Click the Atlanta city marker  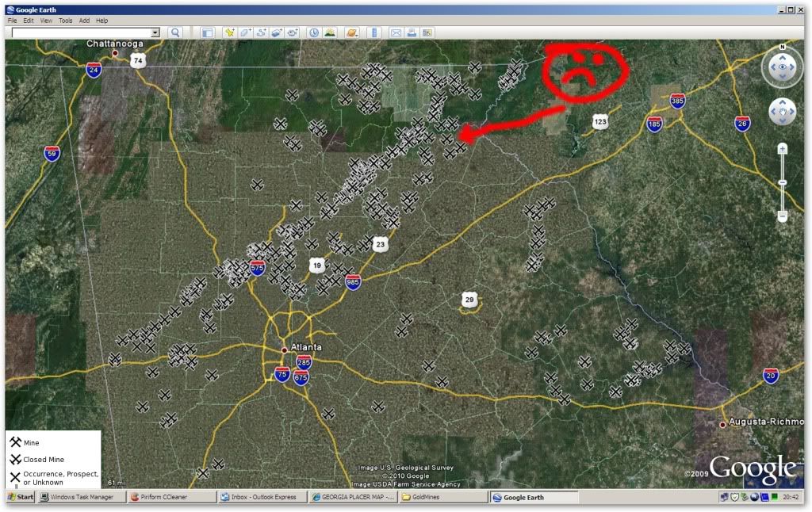click(x=285, y=350)
